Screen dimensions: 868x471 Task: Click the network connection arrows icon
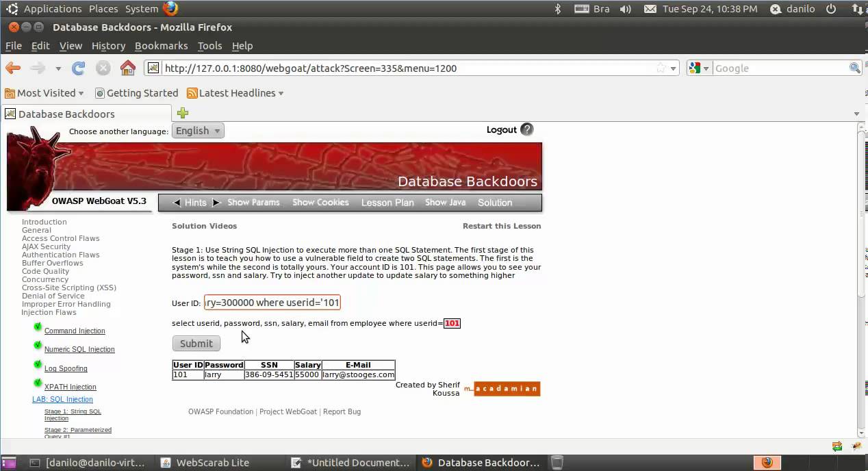pos(857,9)
